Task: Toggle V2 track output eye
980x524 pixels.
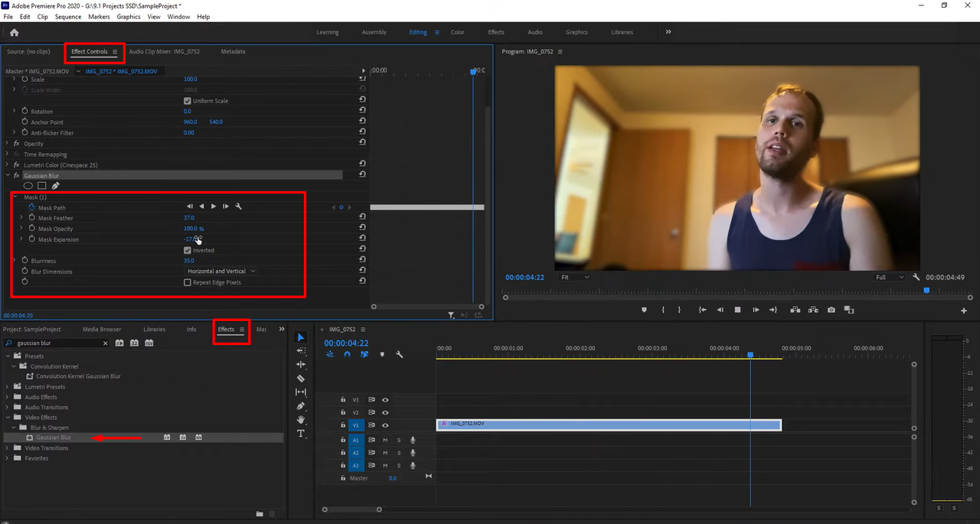Action: tap(385, 412)
